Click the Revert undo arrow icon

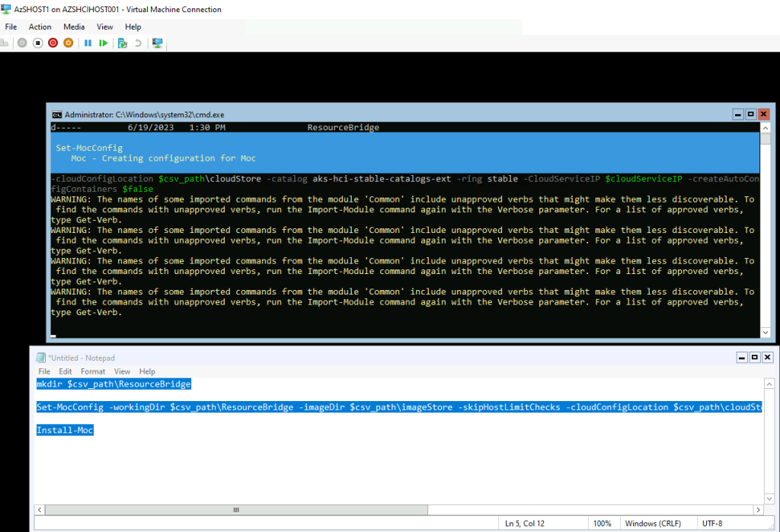pos(139,43)
